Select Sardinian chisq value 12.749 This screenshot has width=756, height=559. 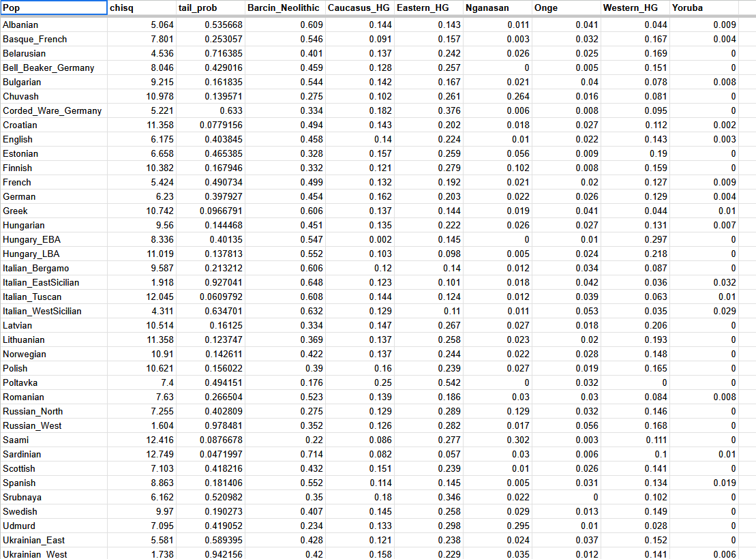tap(160, 454)
